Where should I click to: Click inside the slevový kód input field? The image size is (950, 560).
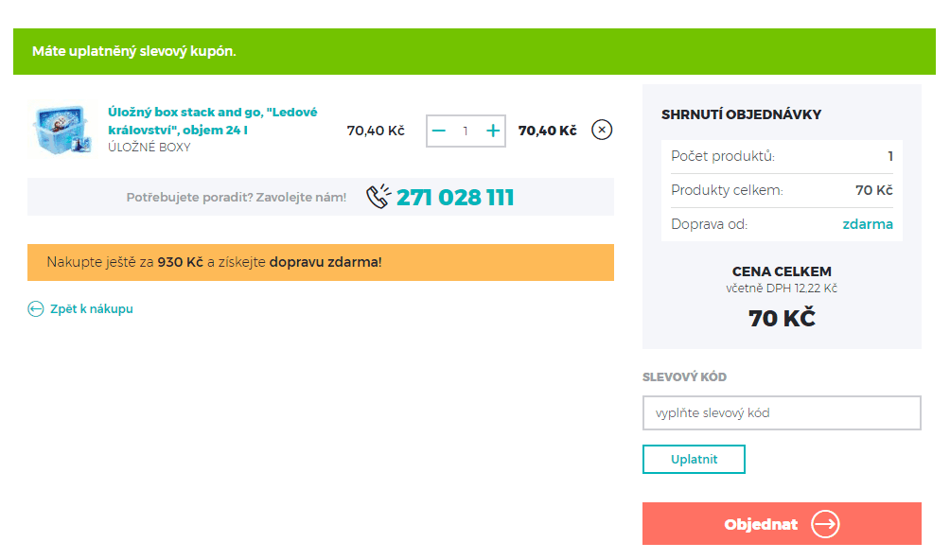[x=782, y=412]
